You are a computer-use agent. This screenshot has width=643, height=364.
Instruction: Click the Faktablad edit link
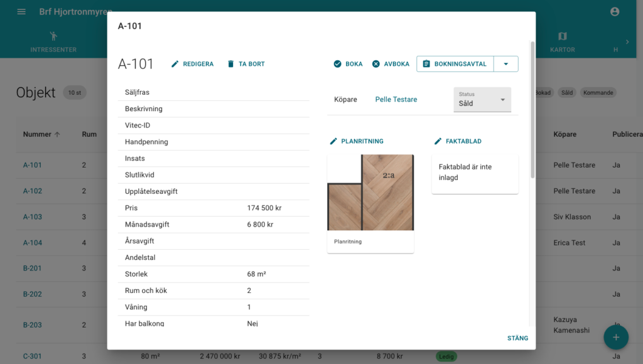pos(458,141)
